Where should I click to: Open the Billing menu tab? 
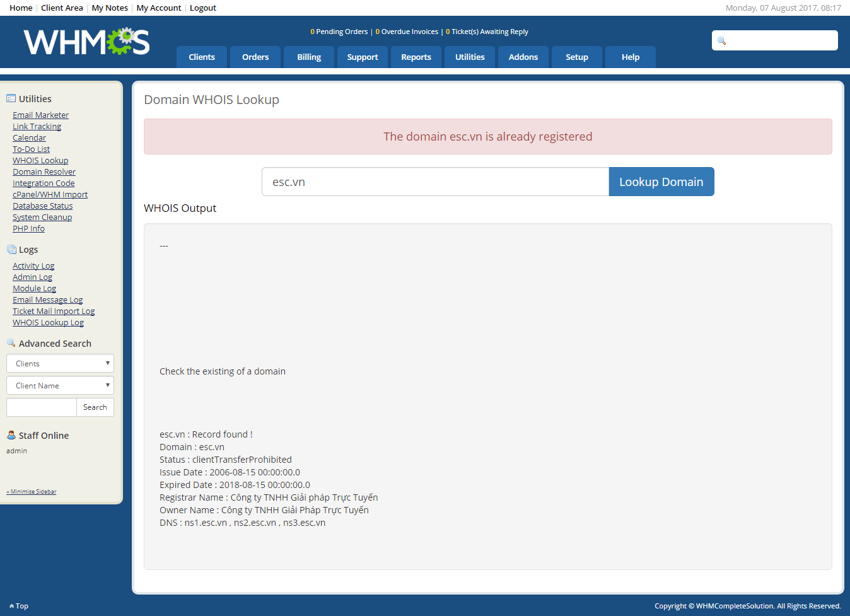pos(309,57)
